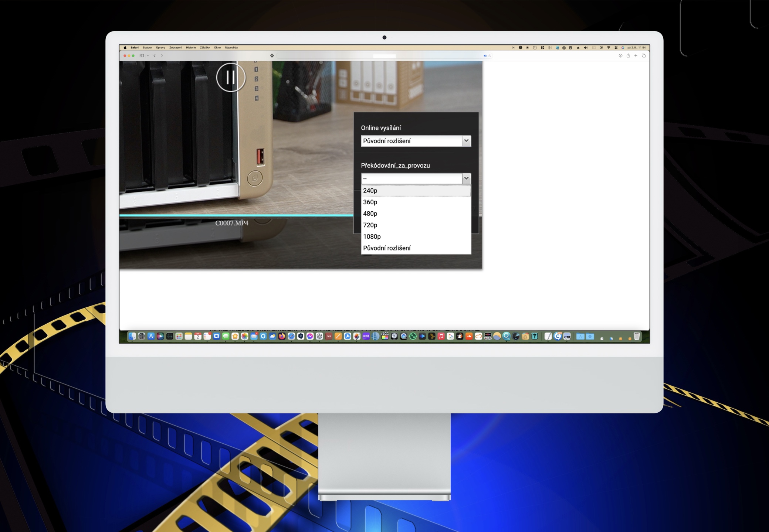Select the 720p option
Image resolution: width=769 pixels, height=532 pixels.
pyautogui.click(x=370, y=225)
